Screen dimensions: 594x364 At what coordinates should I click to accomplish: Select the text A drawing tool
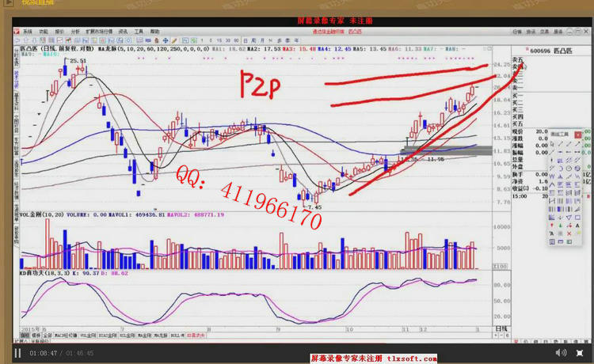(577, 226)
